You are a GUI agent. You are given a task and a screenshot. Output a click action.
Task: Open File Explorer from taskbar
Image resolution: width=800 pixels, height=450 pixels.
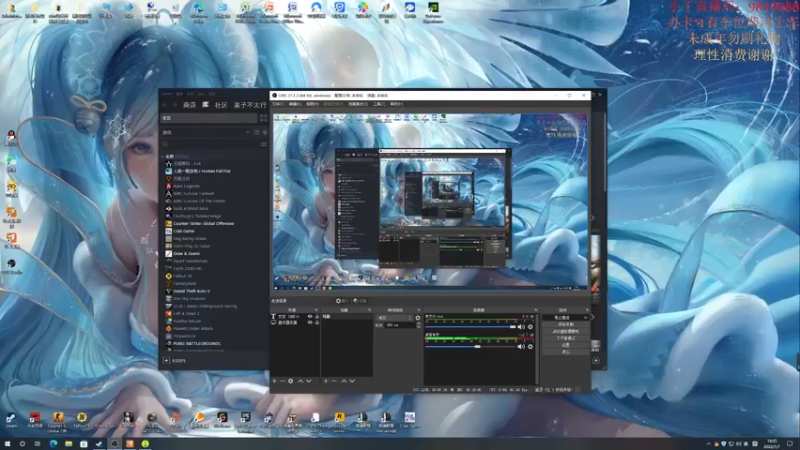click(x=68, y=443)
